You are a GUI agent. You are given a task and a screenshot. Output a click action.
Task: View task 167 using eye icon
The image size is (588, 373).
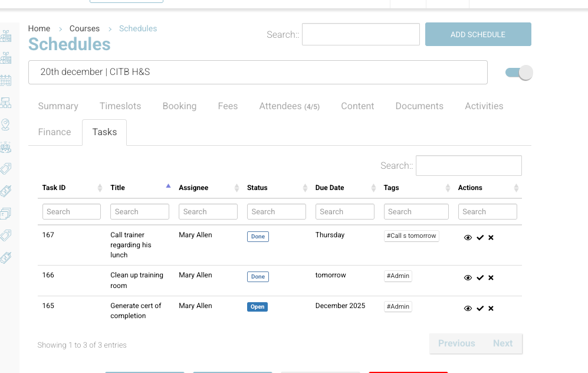[468, 238]
